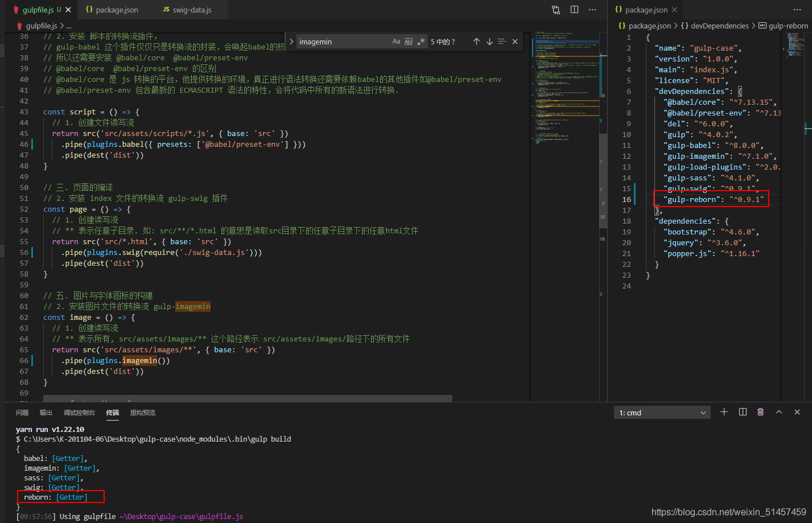
Task: Switch to the swig-data.js tab
Action: pos(192,10)
